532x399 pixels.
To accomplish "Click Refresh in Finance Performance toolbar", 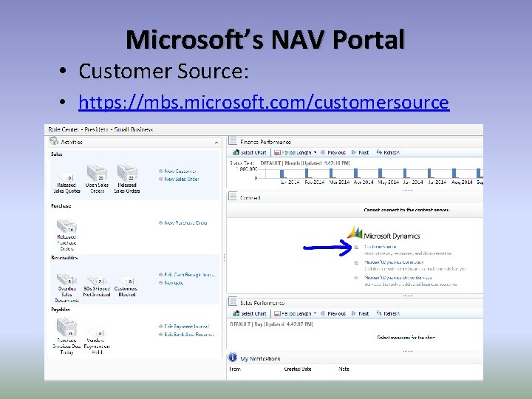I will [x=388, y=152].
